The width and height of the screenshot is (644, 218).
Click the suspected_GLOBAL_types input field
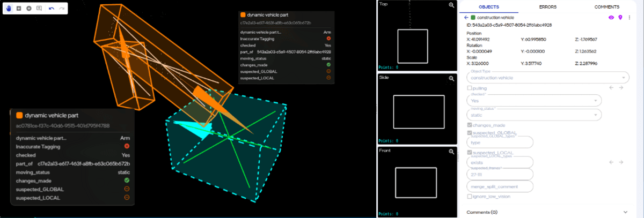(x=500, y=142)
